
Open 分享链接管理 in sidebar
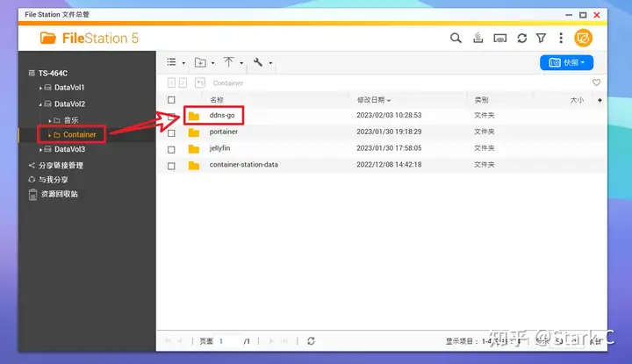[x=61, y=166]
